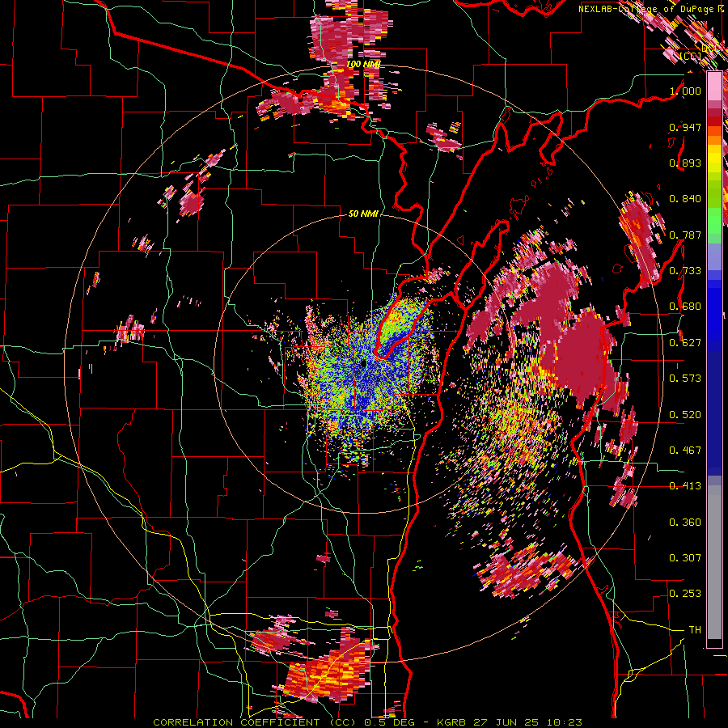This screenshot has width=728, height=728.
Task: Click the 0.947 color scale value
Action: 685,127
